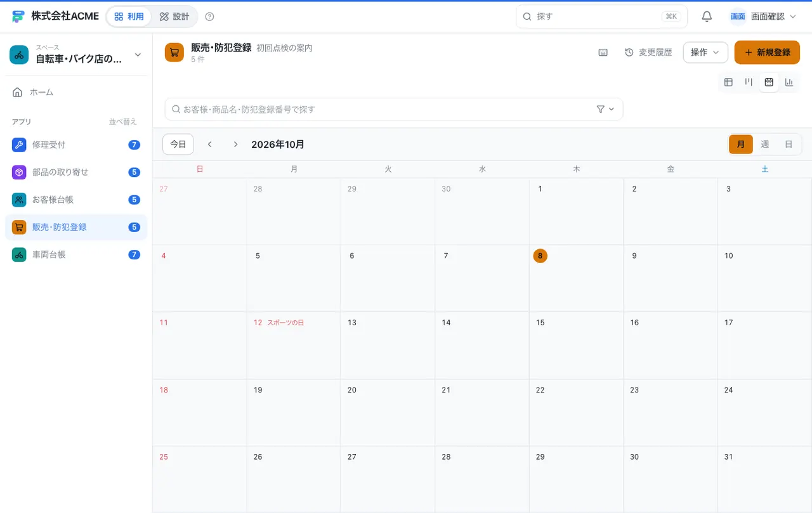Image resolution: width=812 pixels, height=513 pixels.
Task: Click 新規登録 button
Action: tap(767, 53)
